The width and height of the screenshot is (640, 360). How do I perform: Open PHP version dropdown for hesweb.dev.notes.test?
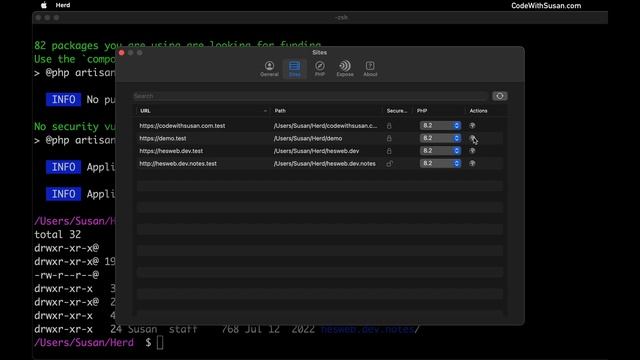[440, 164]
